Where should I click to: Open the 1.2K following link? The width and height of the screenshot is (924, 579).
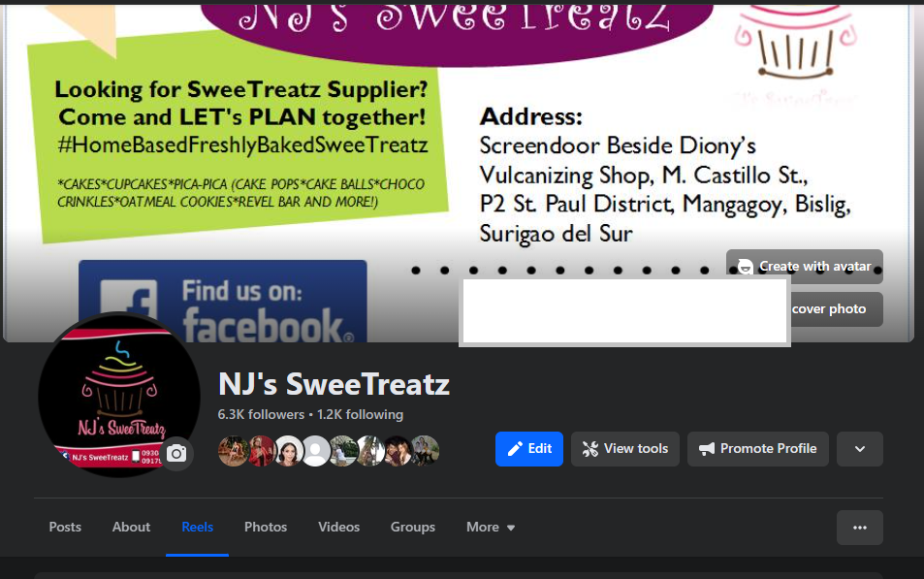point(360,414)
